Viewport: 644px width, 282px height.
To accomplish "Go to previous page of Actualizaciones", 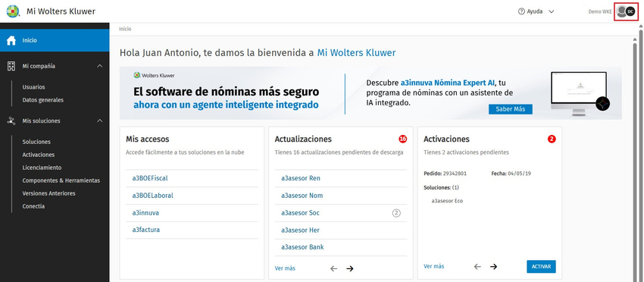I will pyautogui.click(x=333, y=268).
